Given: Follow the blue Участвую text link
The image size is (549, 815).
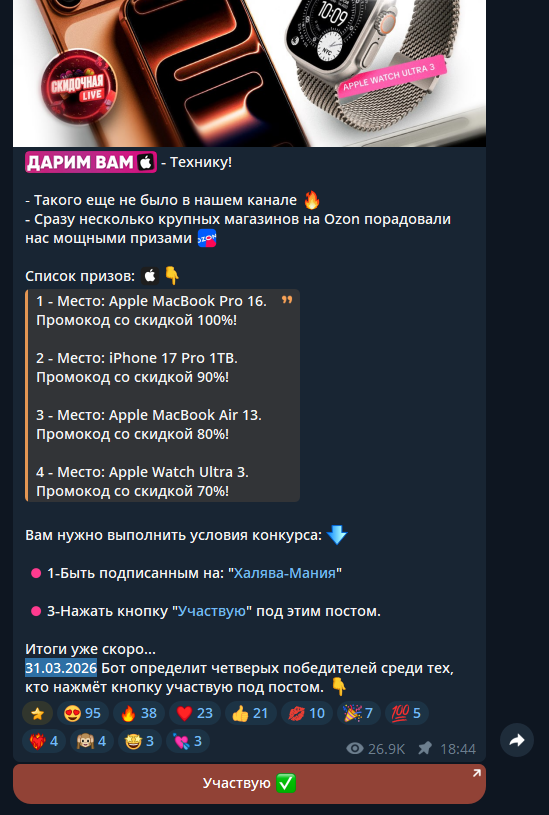Looking at the screenshot, I should tap(212, 611).
